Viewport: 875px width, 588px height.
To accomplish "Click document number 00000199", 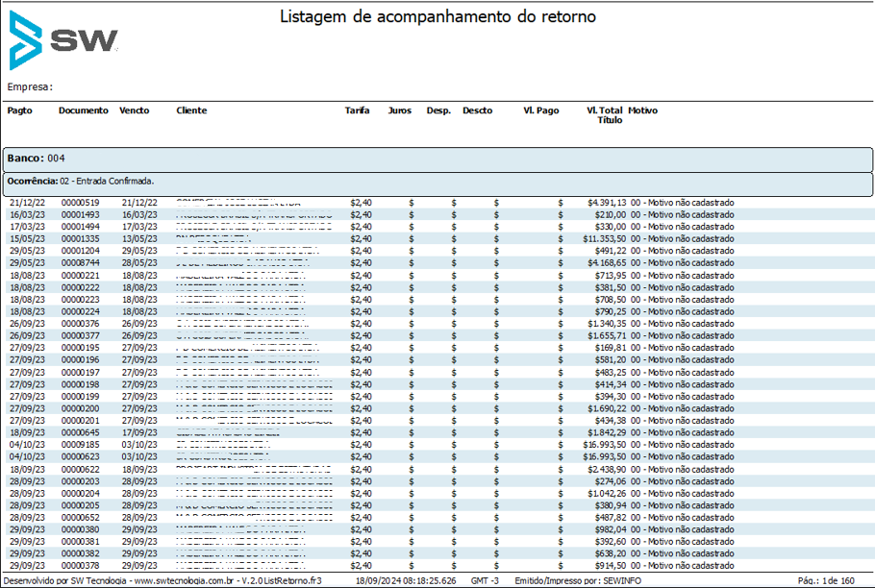I will [x=81, y=397].
